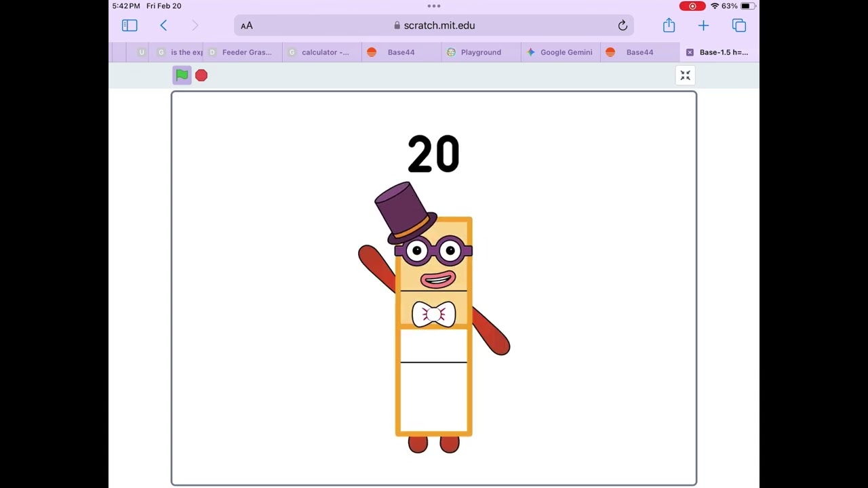Open a new tab with the plus icon

click(703, 26)
